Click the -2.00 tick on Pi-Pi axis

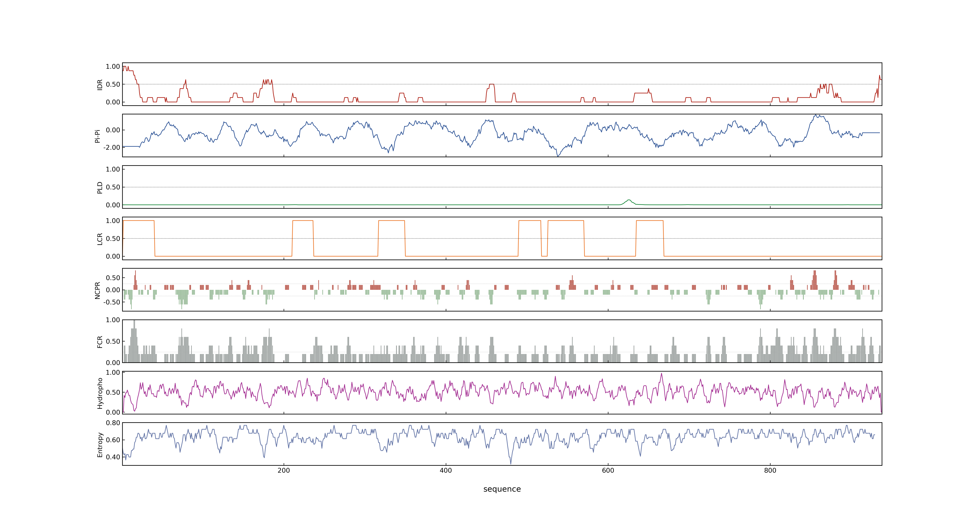pyautogui.click(x=111, y=148)
